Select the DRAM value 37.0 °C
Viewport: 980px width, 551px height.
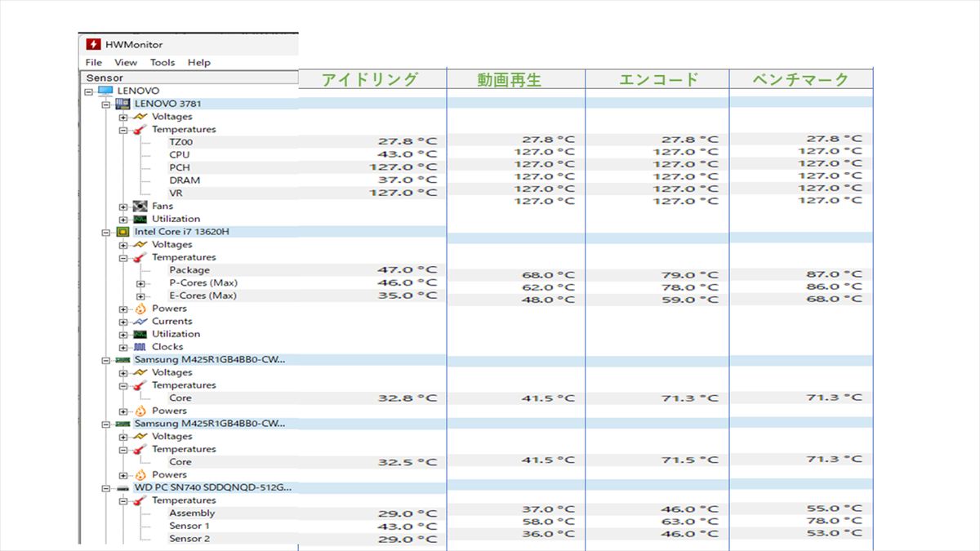tap(407, 180)
